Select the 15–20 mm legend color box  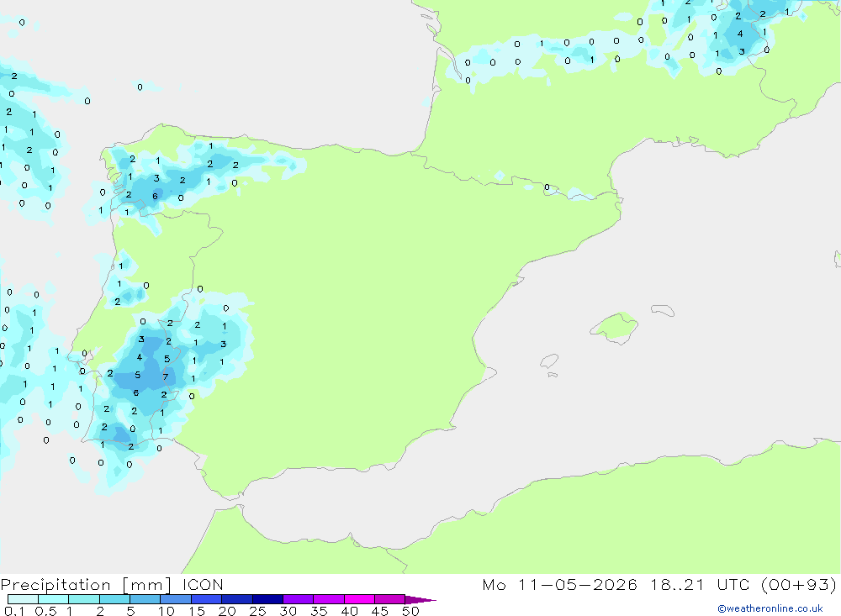[206, 599]
